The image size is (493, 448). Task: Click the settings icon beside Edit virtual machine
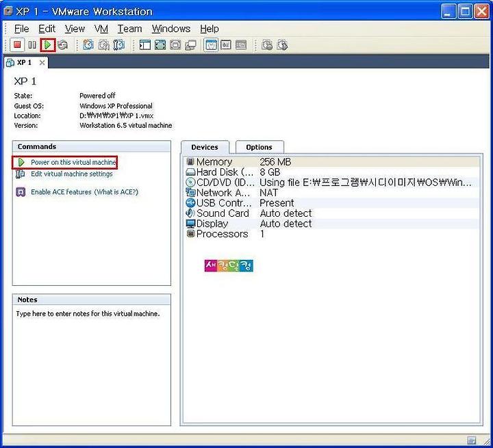(21, 174)
